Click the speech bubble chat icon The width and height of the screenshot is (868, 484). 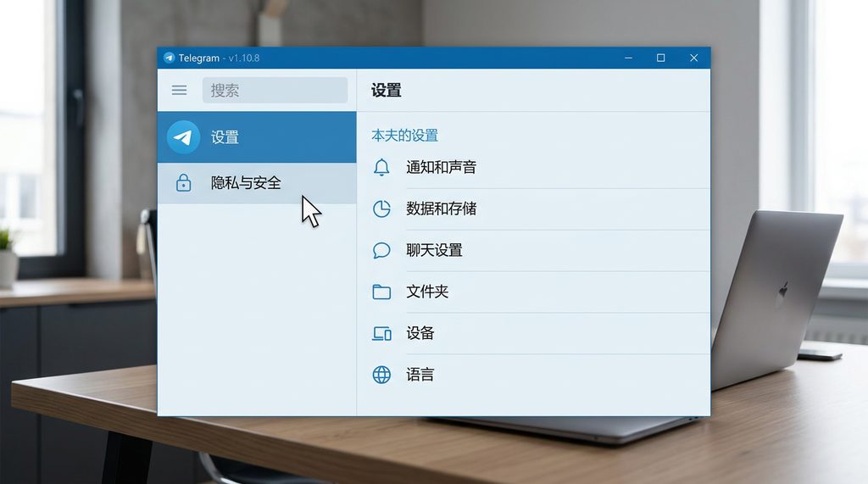[x=381, y=250]
